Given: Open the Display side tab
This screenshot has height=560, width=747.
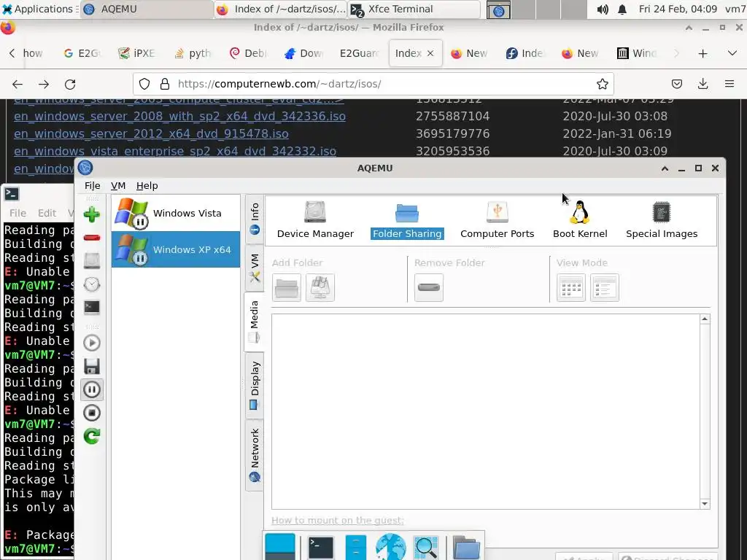Looking at the screenshot, I should point(255,386).
